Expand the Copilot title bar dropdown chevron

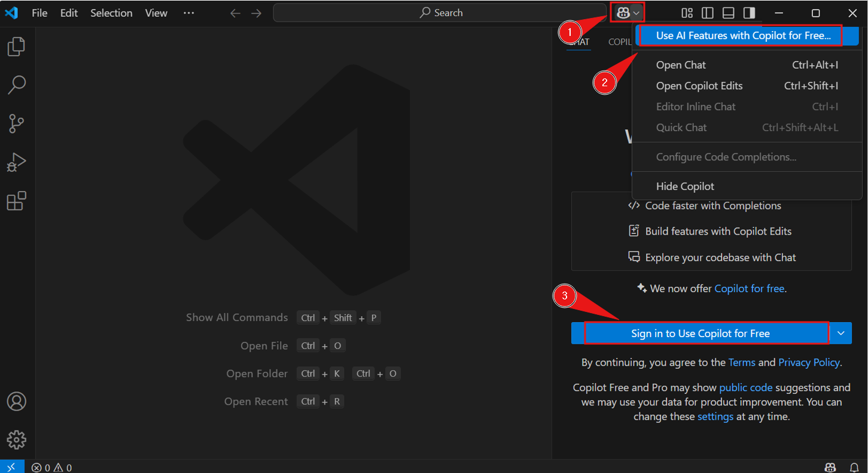[636, 13]
